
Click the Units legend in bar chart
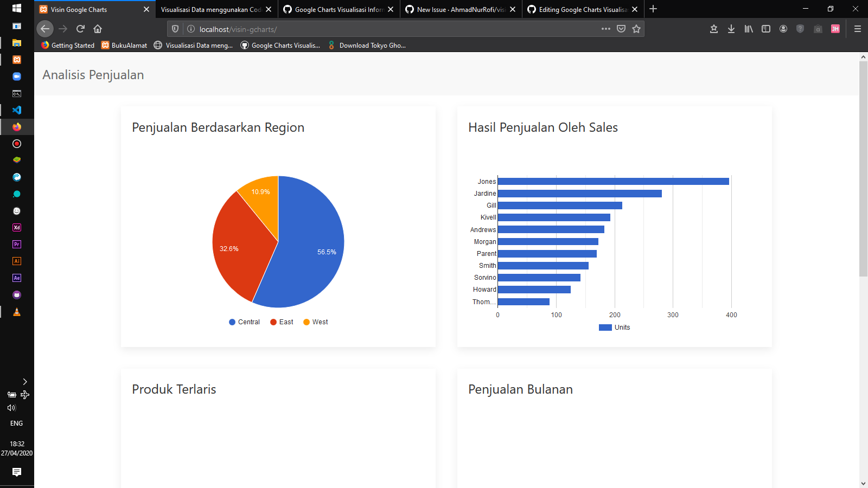[x=615, y=328]
